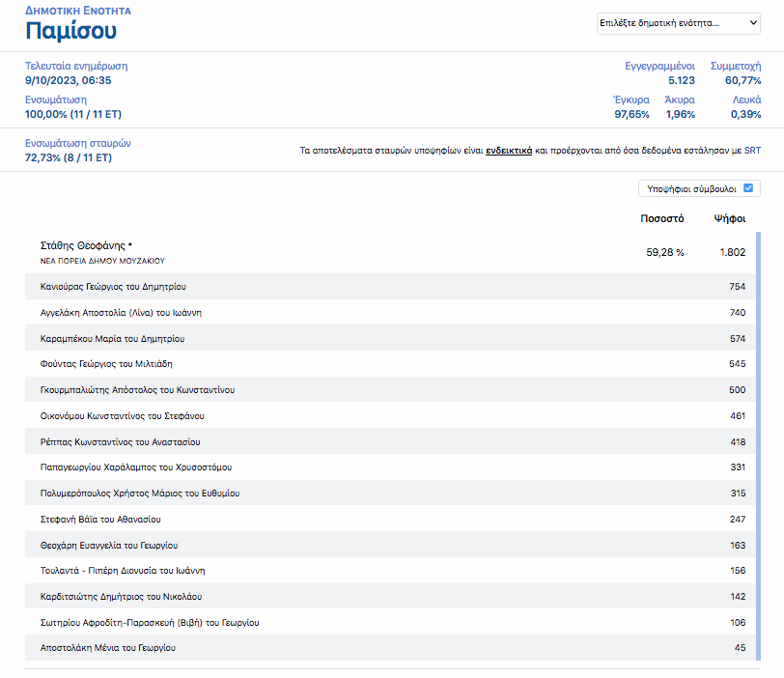Click the Εγγεγραμμένοι 5.123 statistic
This screenshot has width=784, height=678.
click(659, 73)
